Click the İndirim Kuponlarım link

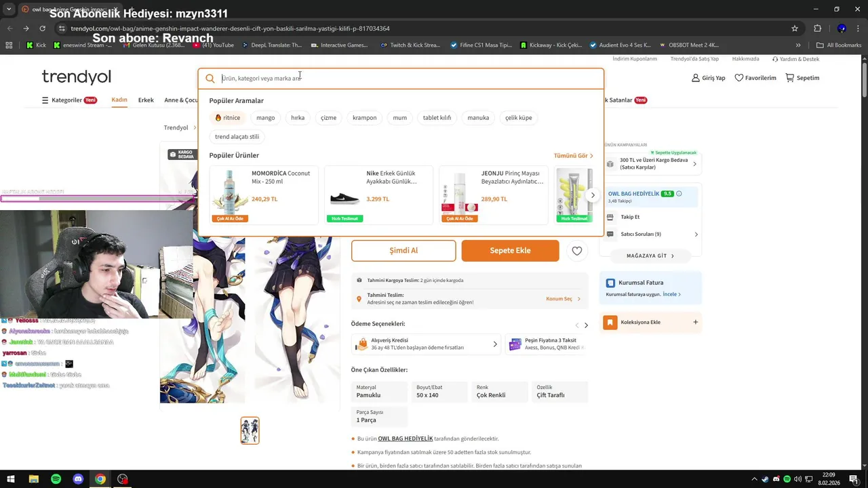pyautogui.click(x=635, y=59)
